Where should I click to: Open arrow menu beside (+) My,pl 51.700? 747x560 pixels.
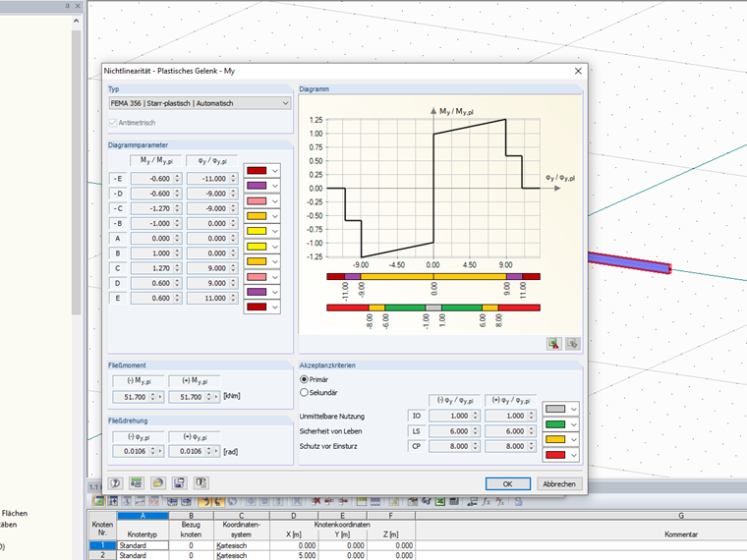(x=217, y=397)
